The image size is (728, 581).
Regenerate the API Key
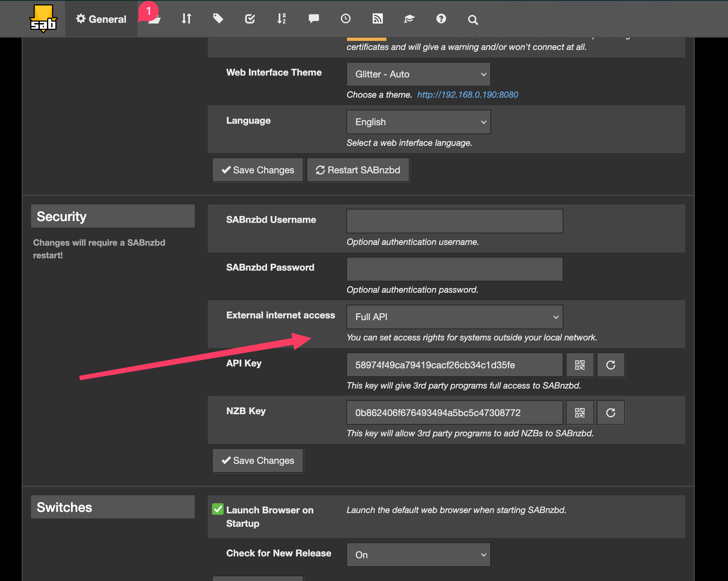610,365
